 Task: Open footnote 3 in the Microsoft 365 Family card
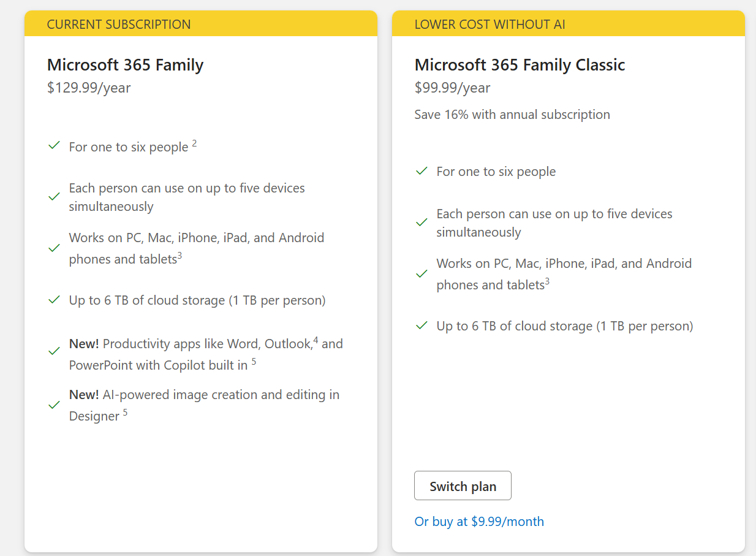180,256
